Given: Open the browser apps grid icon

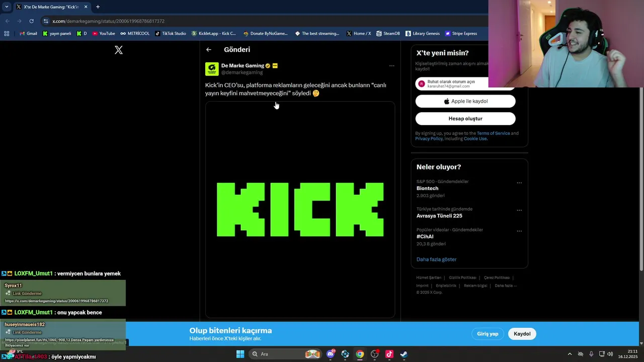Looking at the screenshot, I should [7, 34].
